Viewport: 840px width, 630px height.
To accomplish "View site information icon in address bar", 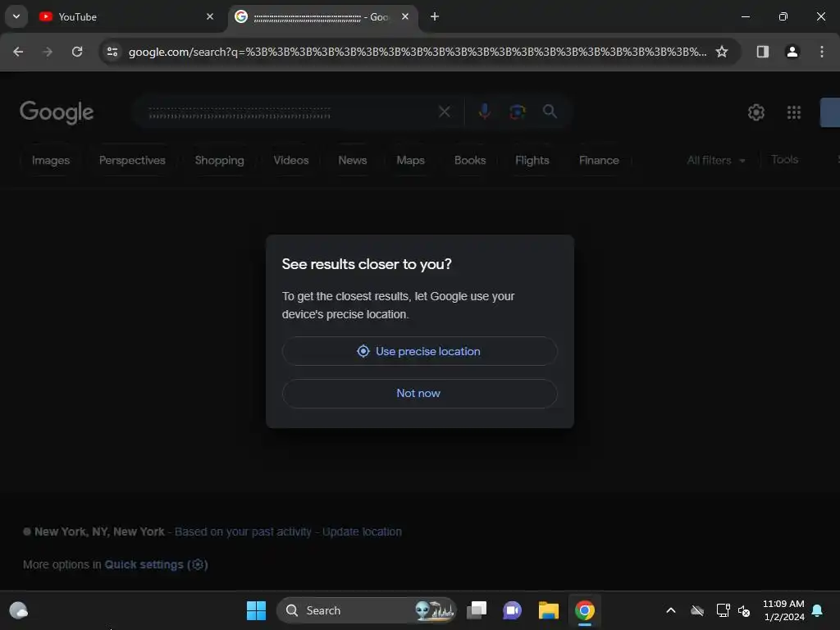I will [x=112, y=52].
